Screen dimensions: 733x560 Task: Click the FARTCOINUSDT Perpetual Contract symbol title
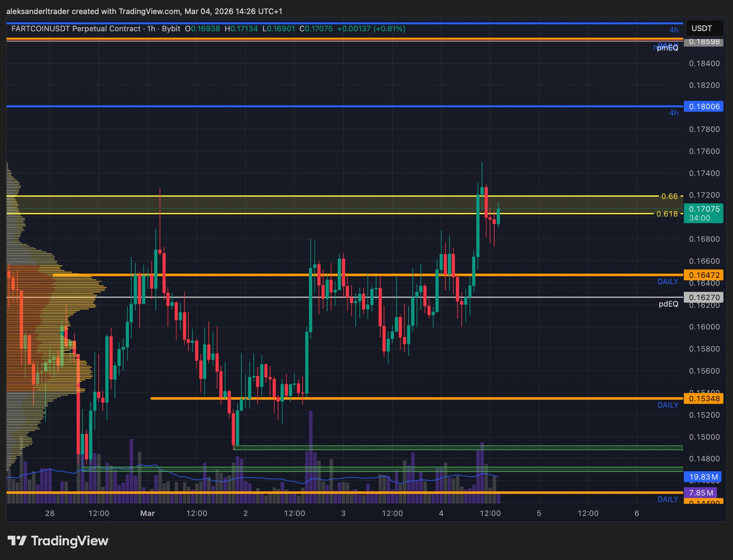[x=76, y=29]
